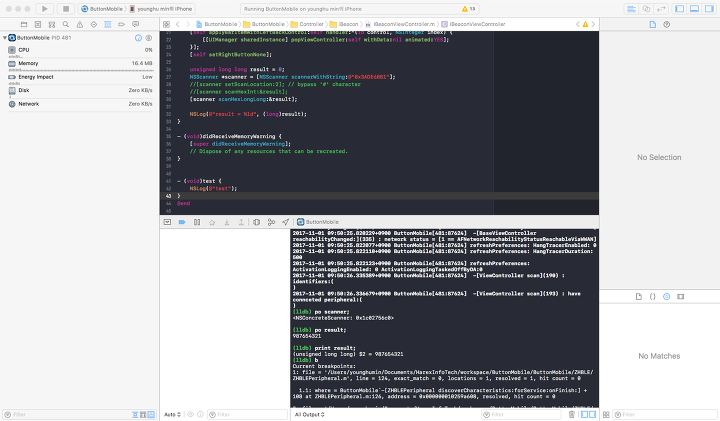Screen dimensions: 720x421
Task: Click the Step out button
Action: (x=241, y=222)
